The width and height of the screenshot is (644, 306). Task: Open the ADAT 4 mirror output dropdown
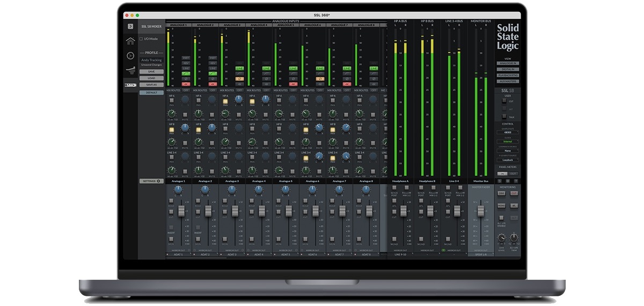(259, 255)
